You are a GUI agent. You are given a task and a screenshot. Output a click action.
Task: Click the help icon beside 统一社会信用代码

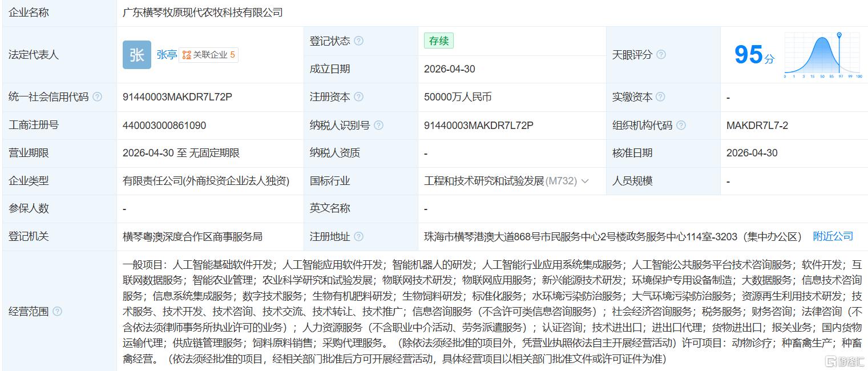(97, 97)
